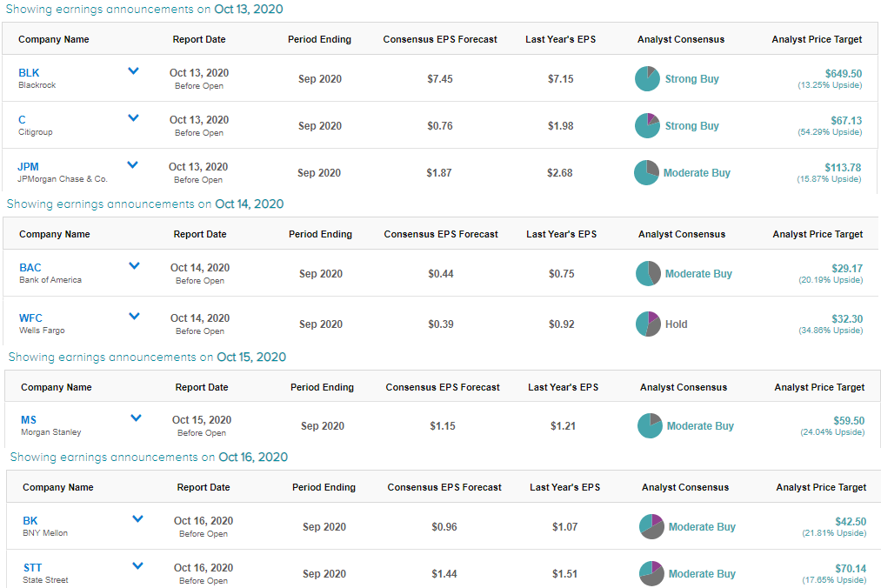Click the JPMorgan analyst consensus pie chart
The width and height of the screenshot is (881, 588).
[x=646, y=172]
